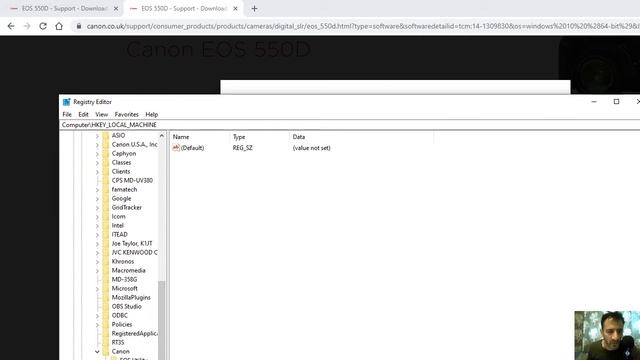640x360 pixels.
Task: Select the Intel folder icon
Action: click(106, 225)
